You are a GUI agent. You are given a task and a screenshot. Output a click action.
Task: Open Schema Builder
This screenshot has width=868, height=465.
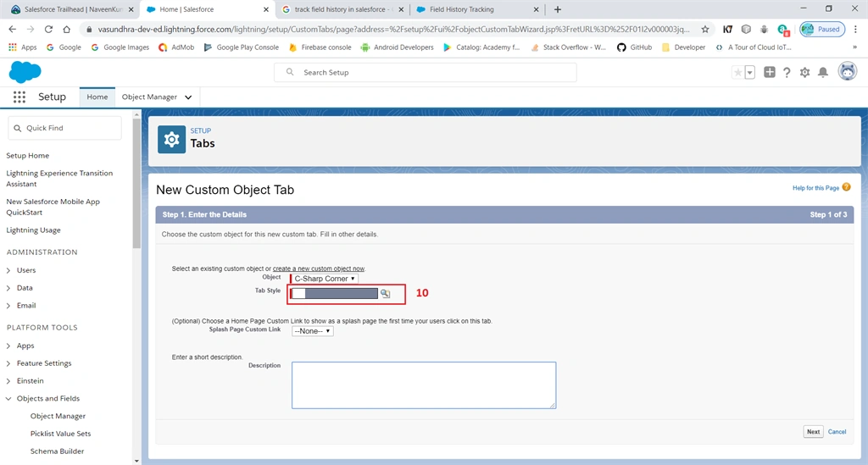pos(57,451)
